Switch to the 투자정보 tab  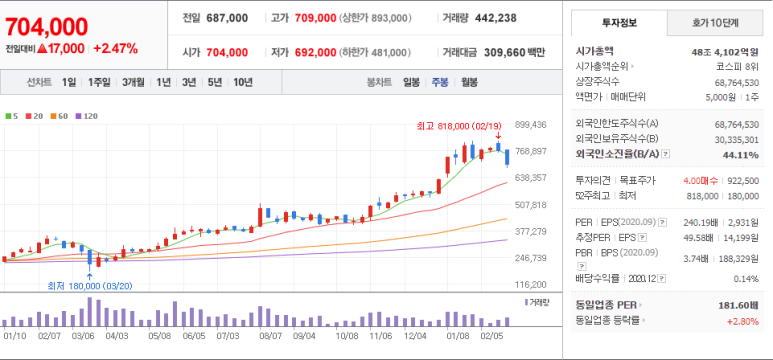coord(619,23)
